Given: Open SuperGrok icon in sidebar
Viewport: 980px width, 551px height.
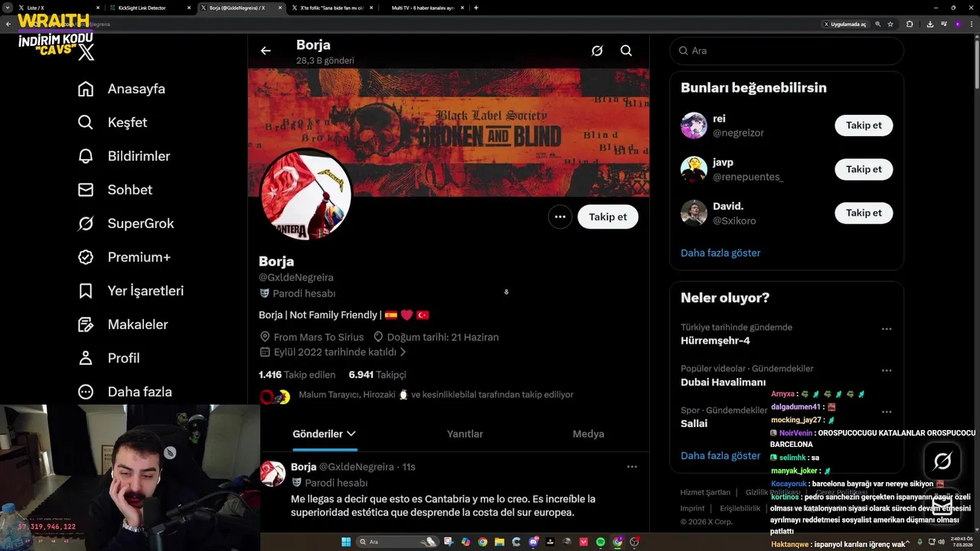Looking at the screenshot, I should tap(86, 223).
